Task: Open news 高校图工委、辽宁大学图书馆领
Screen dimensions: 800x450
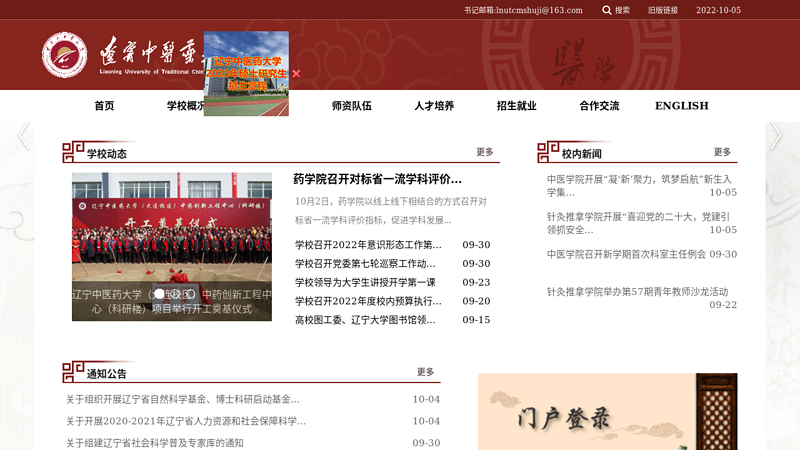Action: click(365, 320)
